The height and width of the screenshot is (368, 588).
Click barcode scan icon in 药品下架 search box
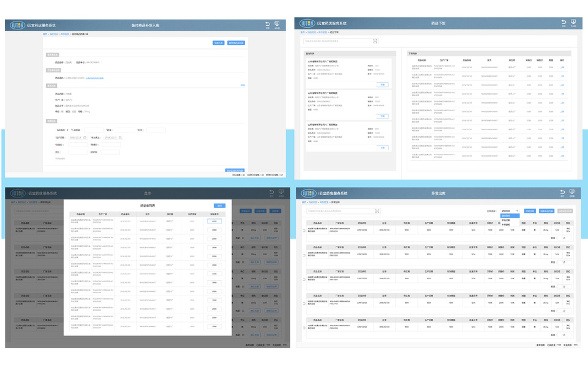click(x=375, y=41)
